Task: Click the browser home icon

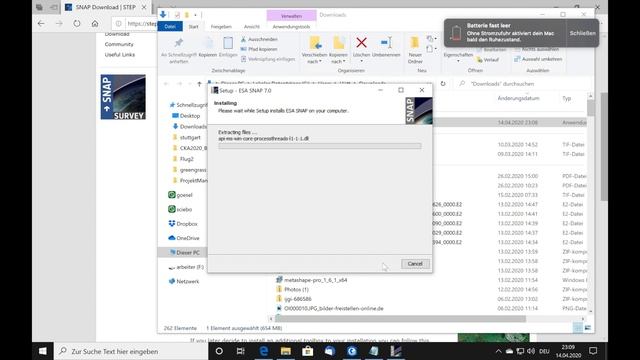Action: (95, 24)
